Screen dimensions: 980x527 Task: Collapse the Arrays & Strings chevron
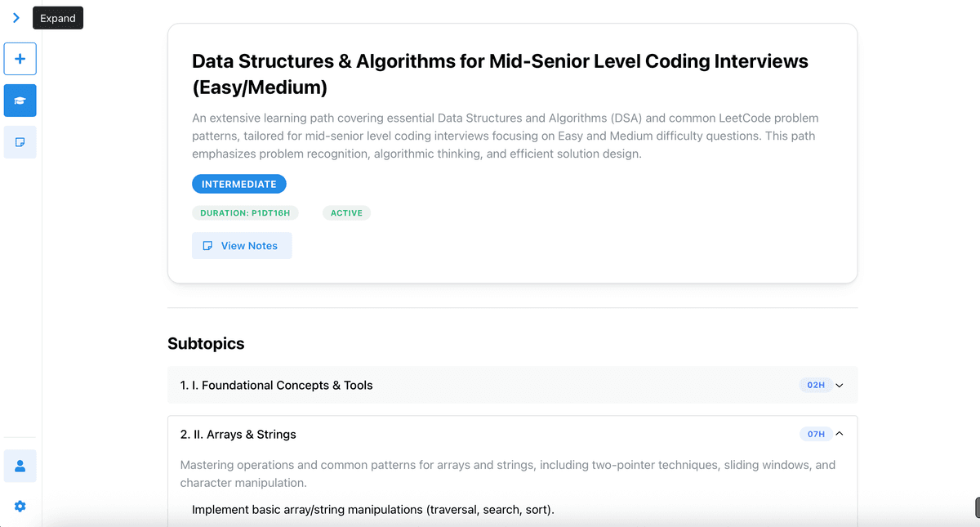[840, 434]
